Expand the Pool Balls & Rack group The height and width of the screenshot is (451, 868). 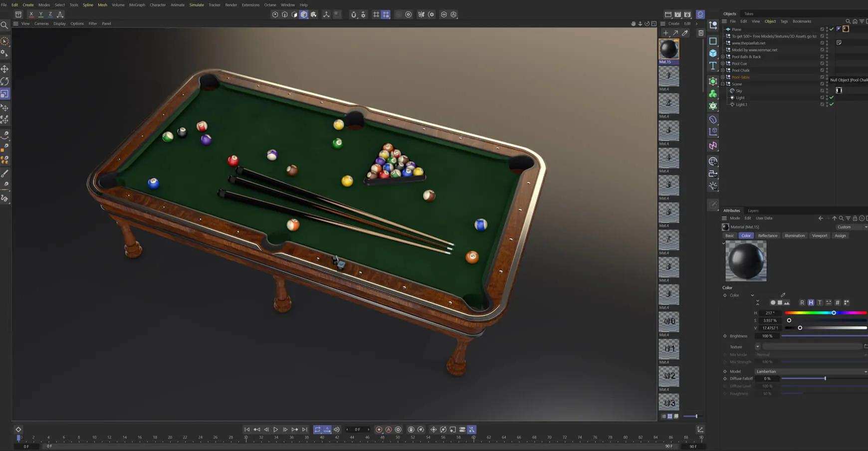pos(723,57)
